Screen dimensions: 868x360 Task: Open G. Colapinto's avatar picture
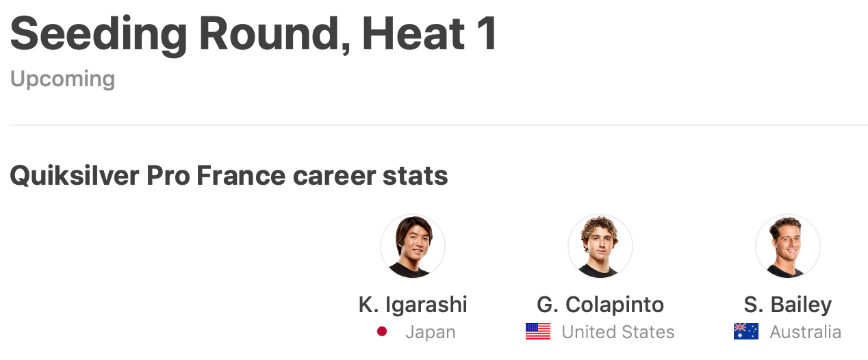click(600, 246)
